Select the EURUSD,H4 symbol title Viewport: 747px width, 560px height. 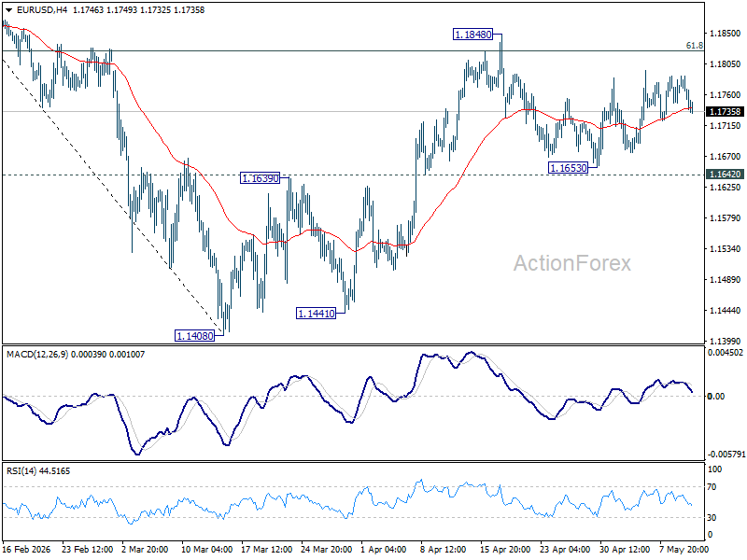(42, 10)
